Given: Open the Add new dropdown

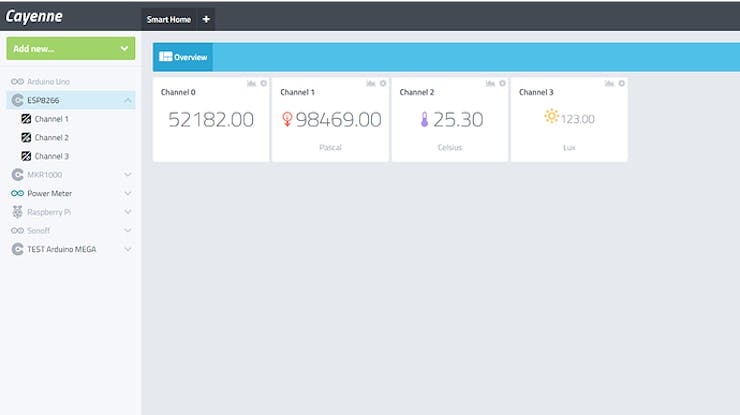Looking at the screenshot, I should (71, 49).
